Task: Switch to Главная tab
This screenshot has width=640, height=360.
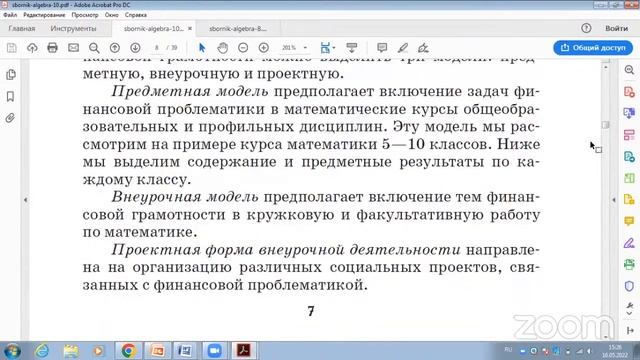Action: click(22, 29)
